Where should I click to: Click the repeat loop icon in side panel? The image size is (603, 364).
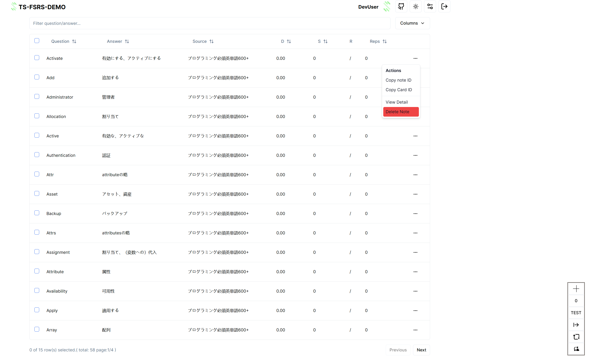point(576,337)
